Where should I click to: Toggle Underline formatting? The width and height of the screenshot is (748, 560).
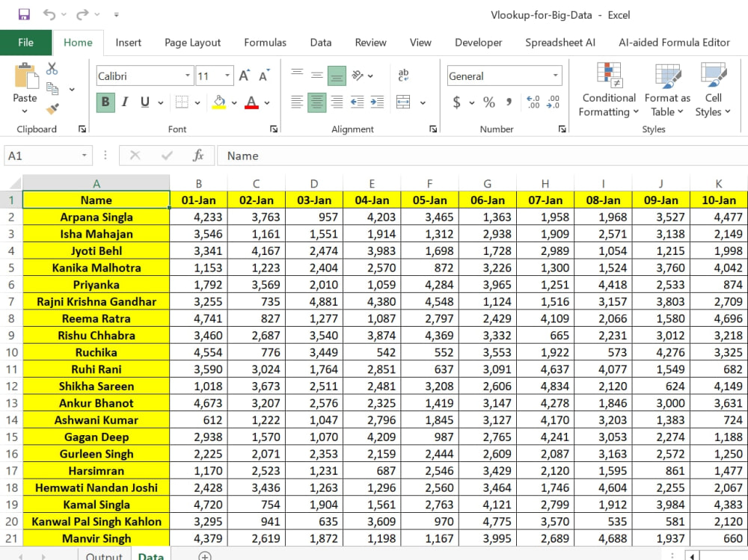point(145,102)
